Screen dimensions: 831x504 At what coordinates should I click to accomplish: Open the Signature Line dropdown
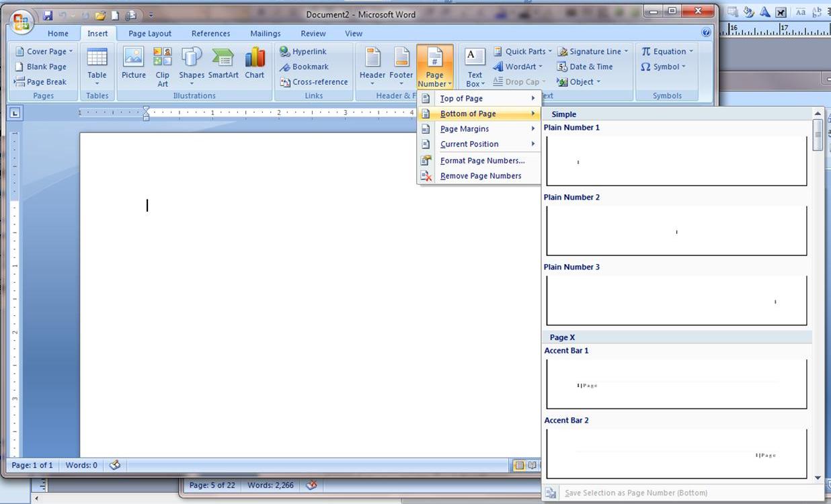593,52
